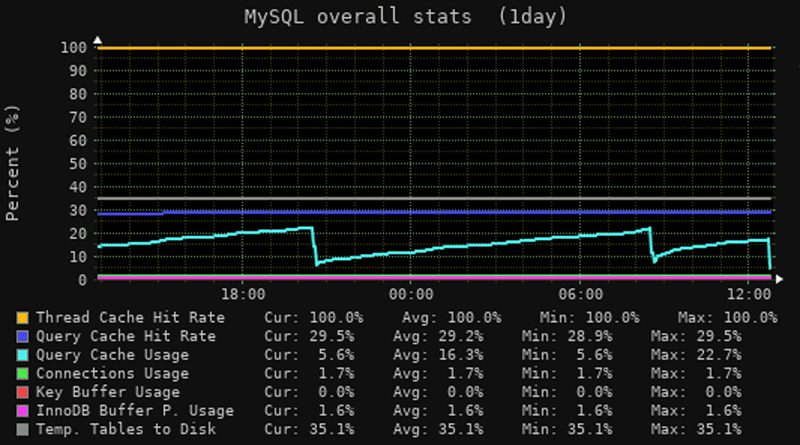
Task: Click Thread Cache Hit Rate Max value 100.0%
Action: click(751, 317)
